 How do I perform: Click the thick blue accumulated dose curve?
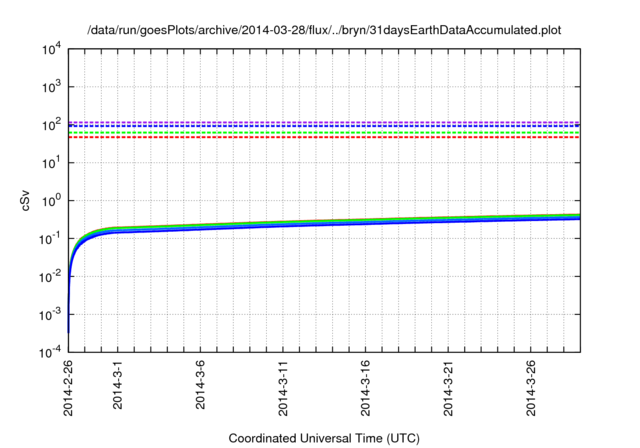pyautogui.click(x=324, y=224)
